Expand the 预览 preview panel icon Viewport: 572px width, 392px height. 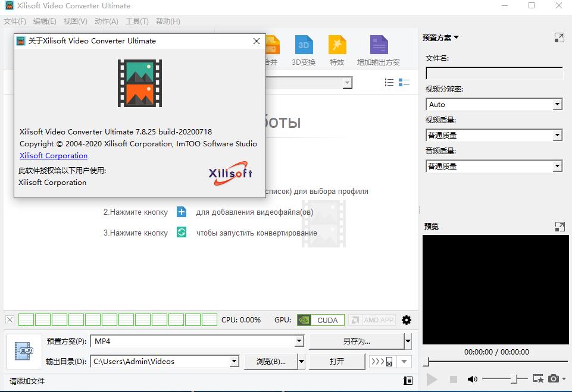coord(560,227)
